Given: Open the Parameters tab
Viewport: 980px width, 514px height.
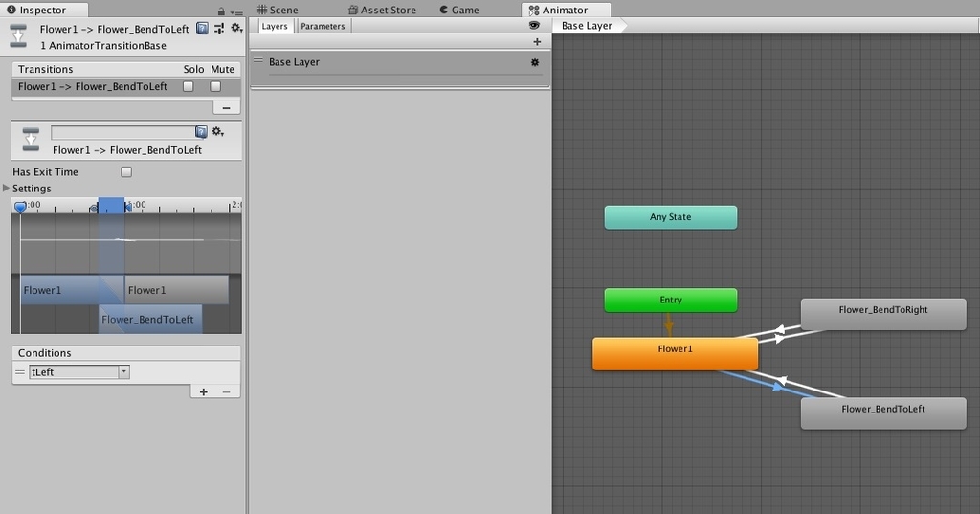Looking at the screenshot, I should pyautogui.click(x=323, y=26).
